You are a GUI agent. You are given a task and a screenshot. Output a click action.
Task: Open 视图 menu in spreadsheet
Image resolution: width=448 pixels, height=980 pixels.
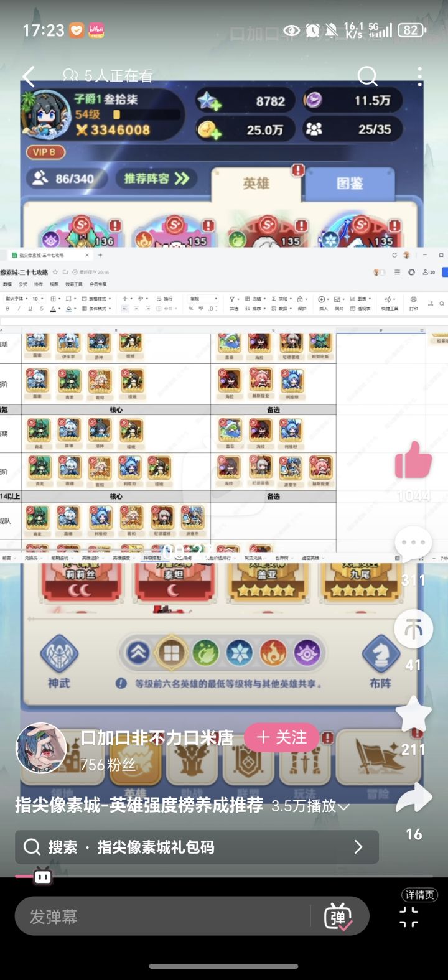click(54, 284)
